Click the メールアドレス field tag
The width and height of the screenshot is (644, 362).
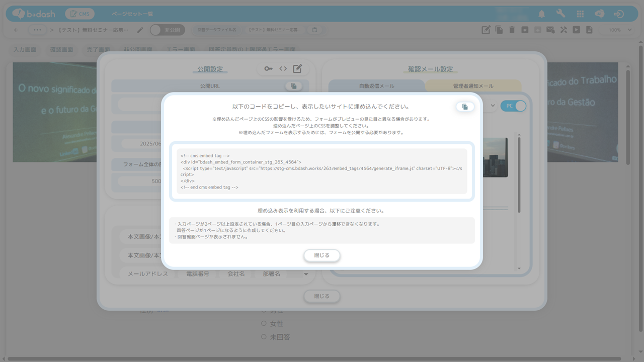(x=148, y=274)
